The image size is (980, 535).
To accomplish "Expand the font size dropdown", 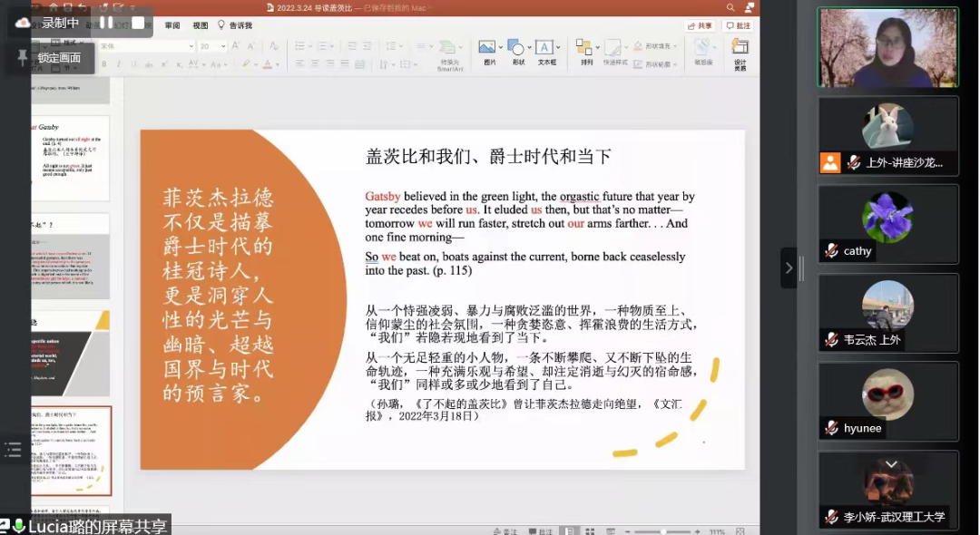I will click(x=222, y=45).
